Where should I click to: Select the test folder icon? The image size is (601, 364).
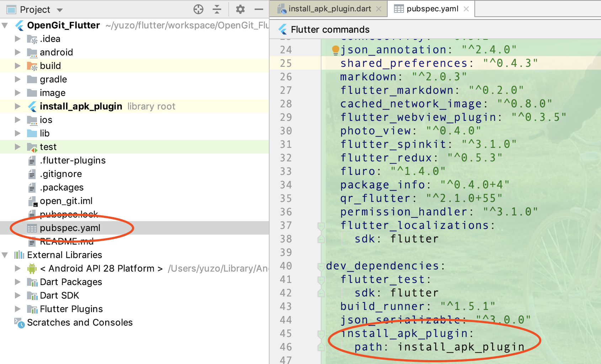pyautogui.click(x=32, y=147)
